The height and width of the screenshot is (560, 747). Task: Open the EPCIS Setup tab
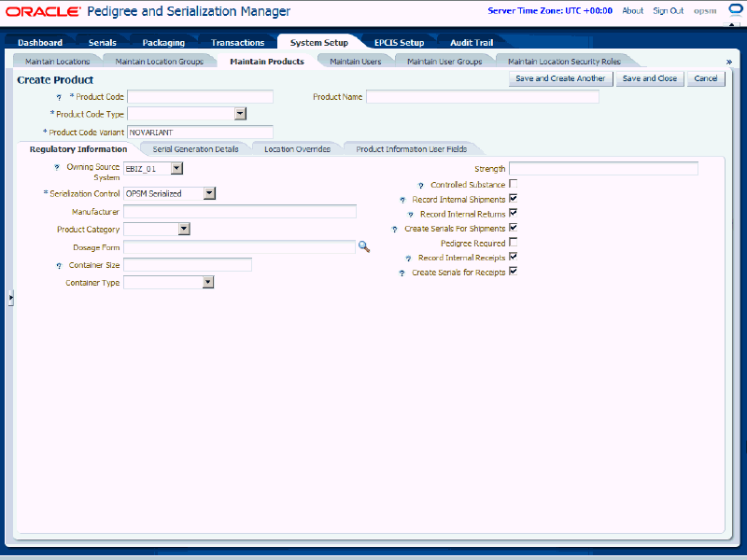(400, 43)
